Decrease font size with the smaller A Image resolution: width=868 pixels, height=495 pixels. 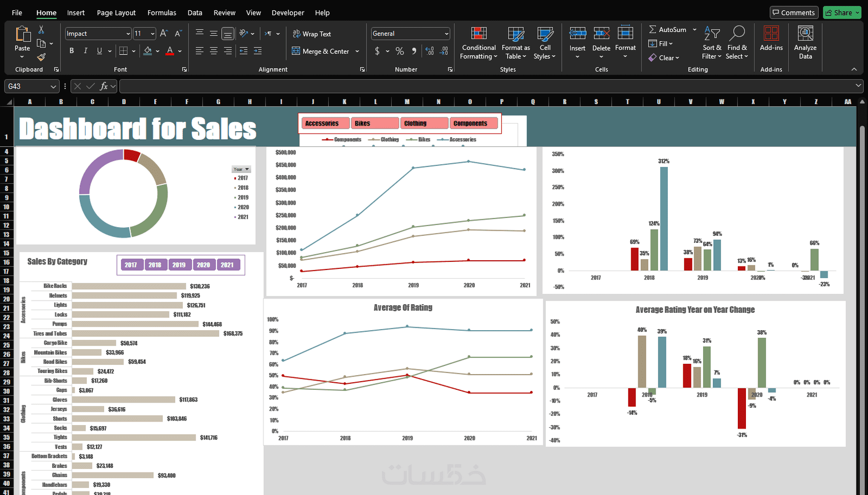[x=178, y=33]
